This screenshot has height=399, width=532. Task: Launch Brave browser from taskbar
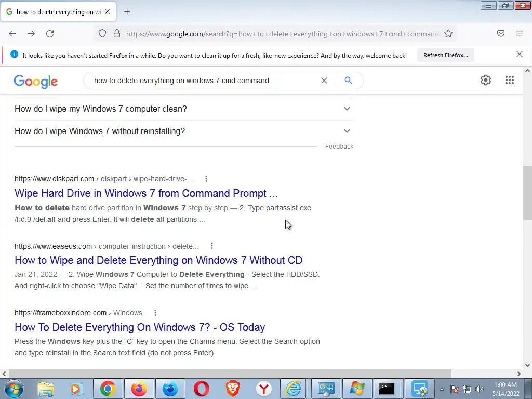tap(233, 389)
